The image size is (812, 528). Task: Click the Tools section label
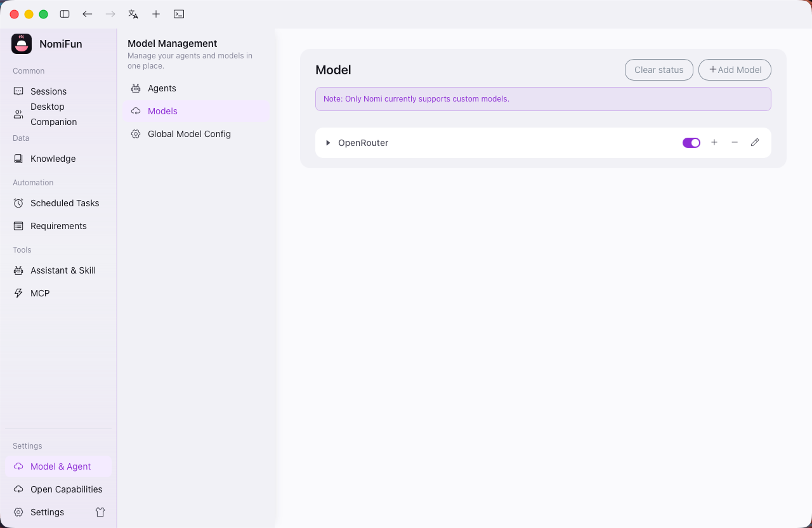22,250
